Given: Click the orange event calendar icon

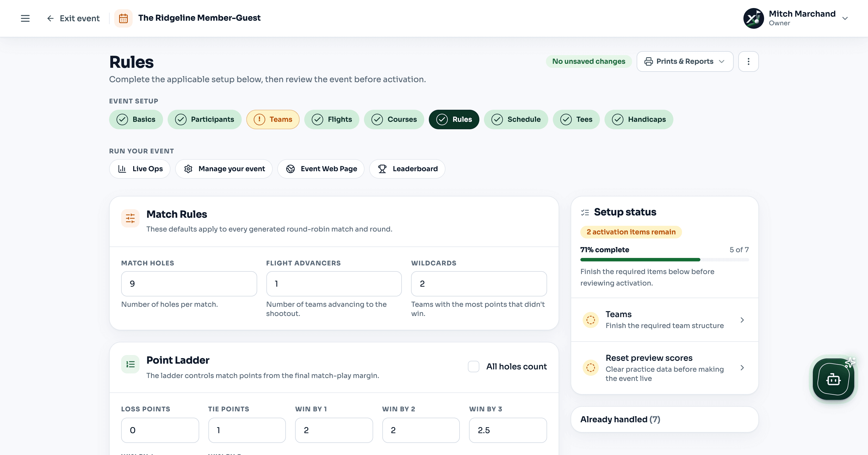Looking at the screenshot, I should pyautogui.click(x=123, y=18).
